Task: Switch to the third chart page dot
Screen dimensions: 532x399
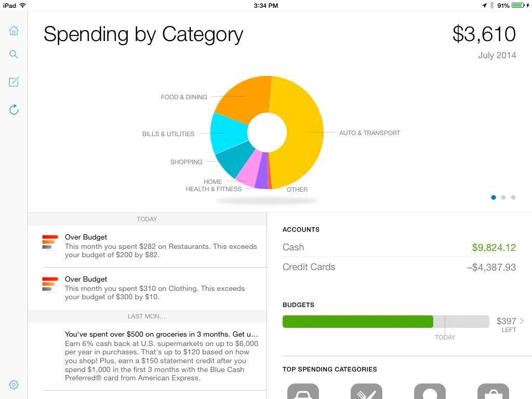Action: (513, 197)
